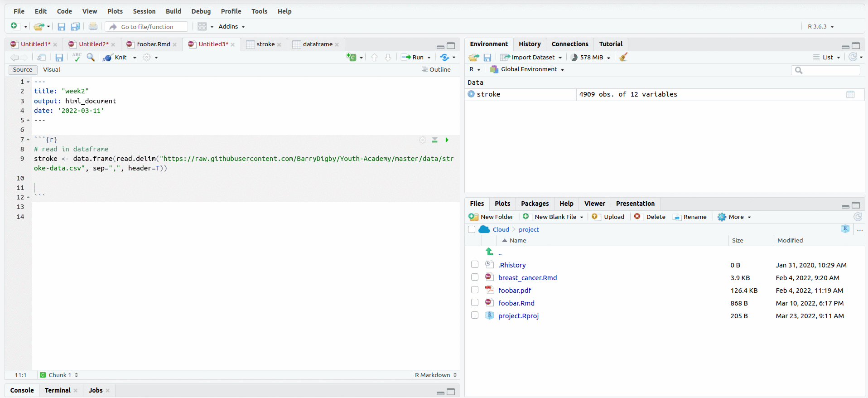Select the .Rhistory file checkbox
This screenshot has width=868, height=398.
475,264
